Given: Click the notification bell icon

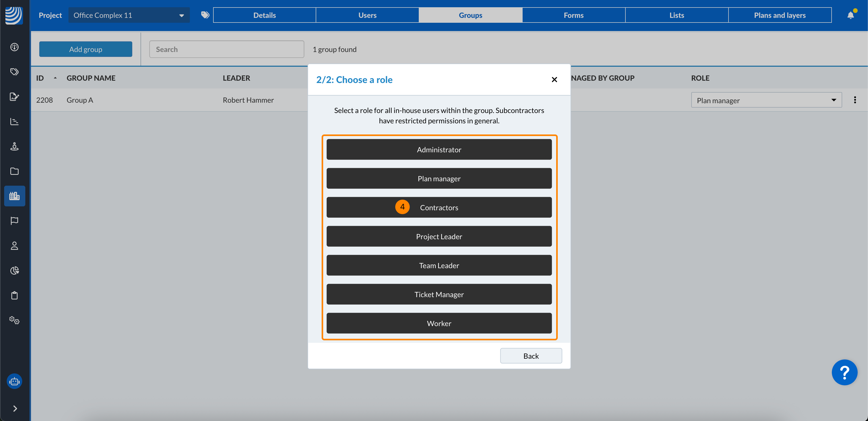Looking at the screenshot, I should pyautogui.click(x=850, y=15).
